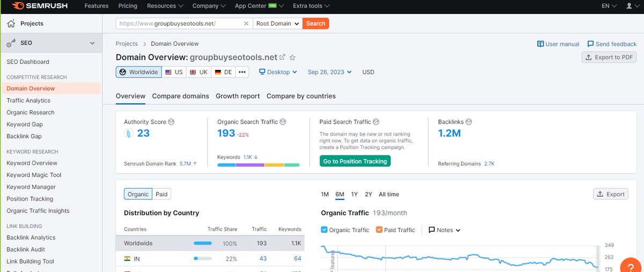Click the Authority Score badge icon
644x272 pixels.
(x=129, y=133)
